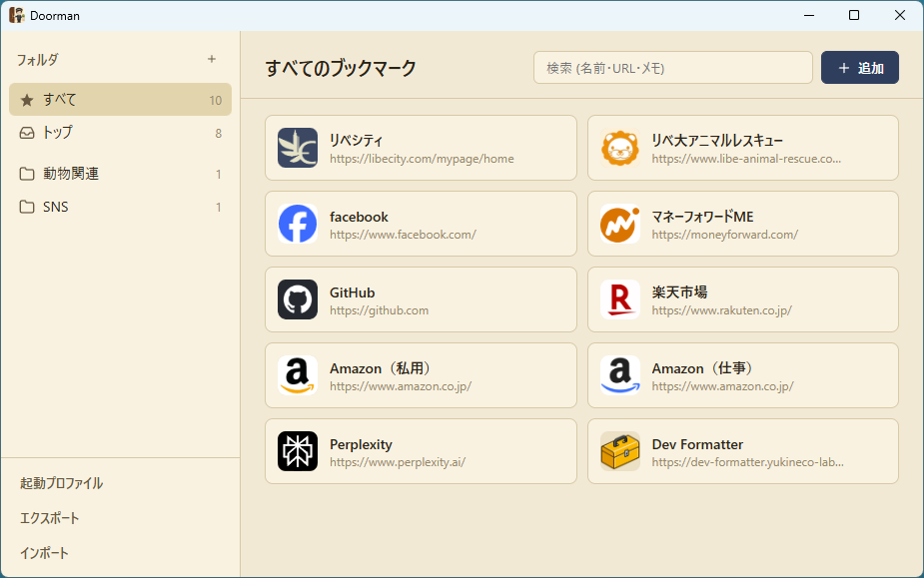The height and width of the screenshot is (578, 924).
Task: Open the facebook logo icon
Action: click(298, 224)
